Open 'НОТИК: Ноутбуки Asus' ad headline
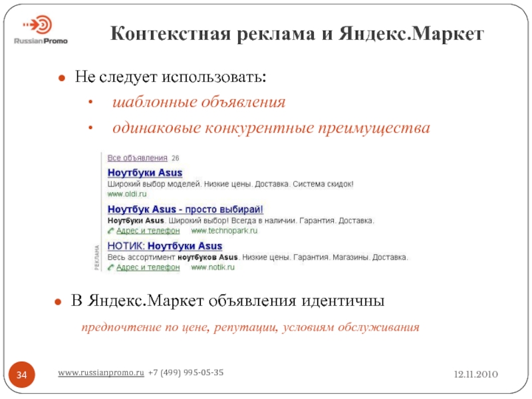This screenshot has width=532, height=399. click(x=165, y=246)
